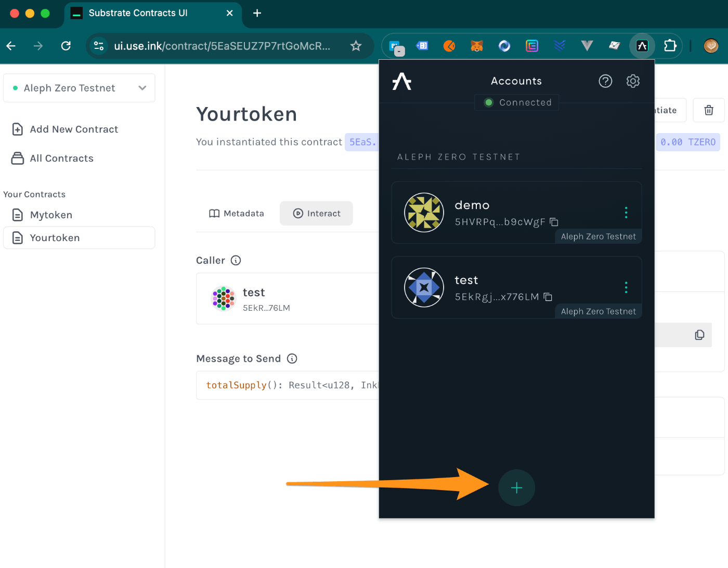The height and width of the screenshot is (568, 728).
Task: Open All Contracts in sidebar
Action: coord(53,158)
